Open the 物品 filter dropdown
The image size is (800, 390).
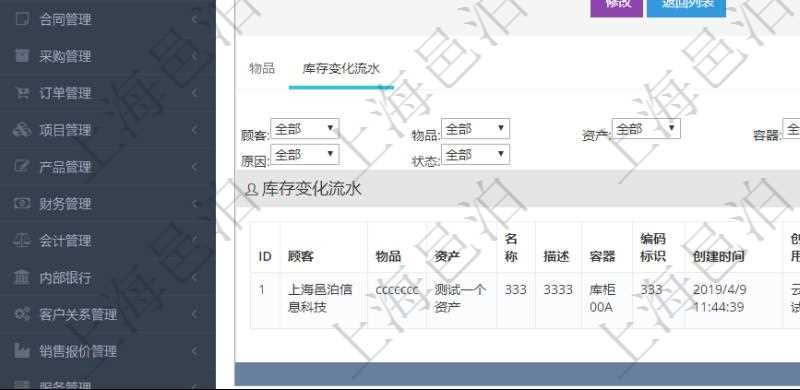476,129
